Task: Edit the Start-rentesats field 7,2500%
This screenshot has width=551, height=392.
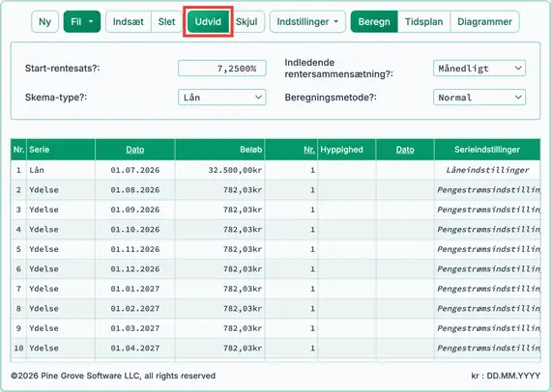Action: [222, 69]
